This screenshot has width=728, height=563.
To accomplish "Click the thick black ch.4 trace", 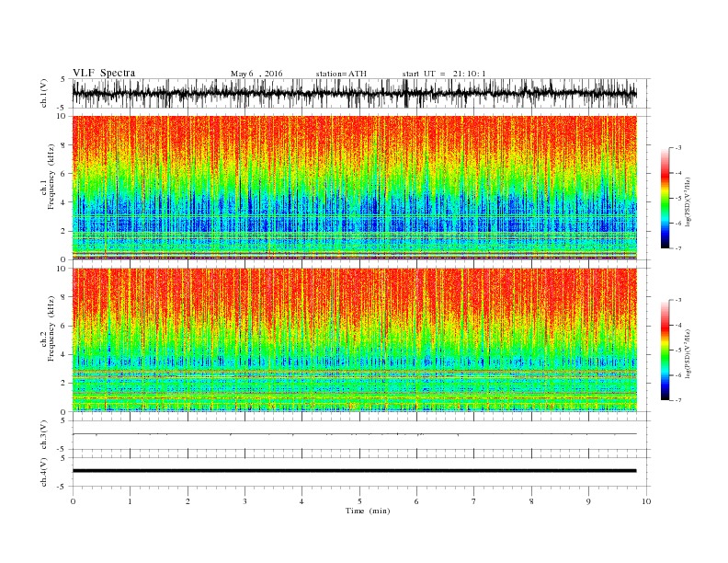I will click(x=354, y=471).
